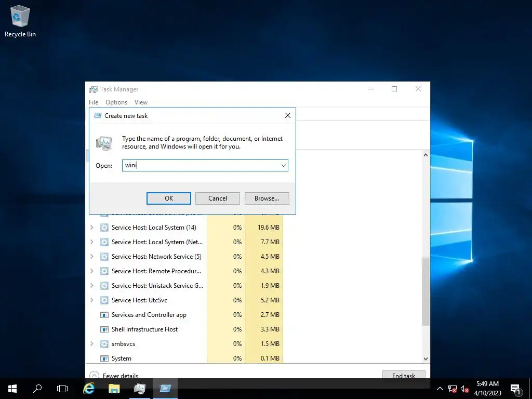Open the Recycle Bin desktop icon
The width and height of the screenshot is (532, 399).
pos(20,21)
